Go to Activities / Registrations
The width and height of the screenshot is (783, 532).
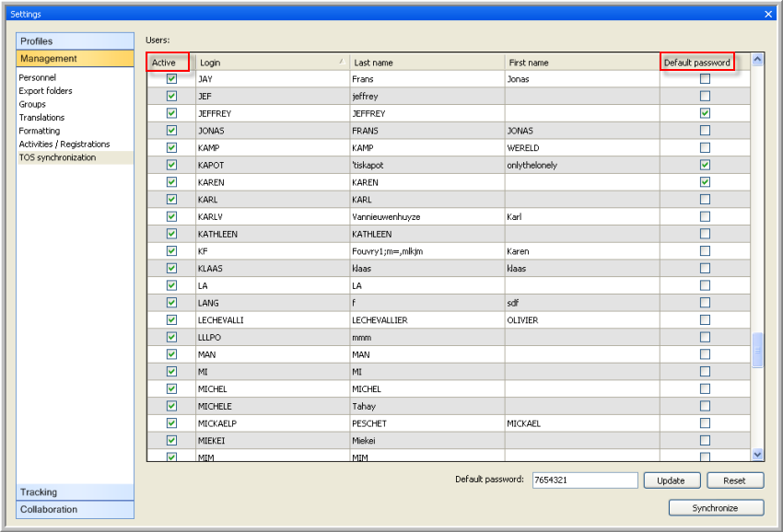(x=64, y=145)
